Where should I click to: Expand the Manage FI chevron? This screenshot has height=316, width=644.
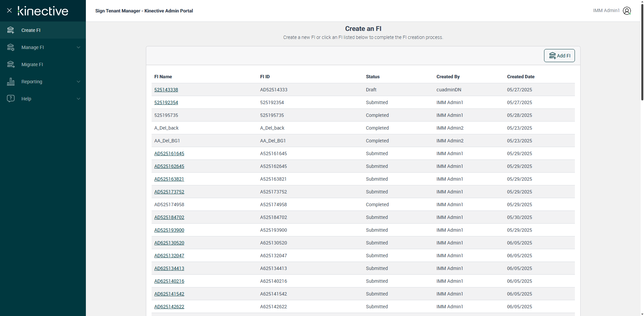point(78,47)
